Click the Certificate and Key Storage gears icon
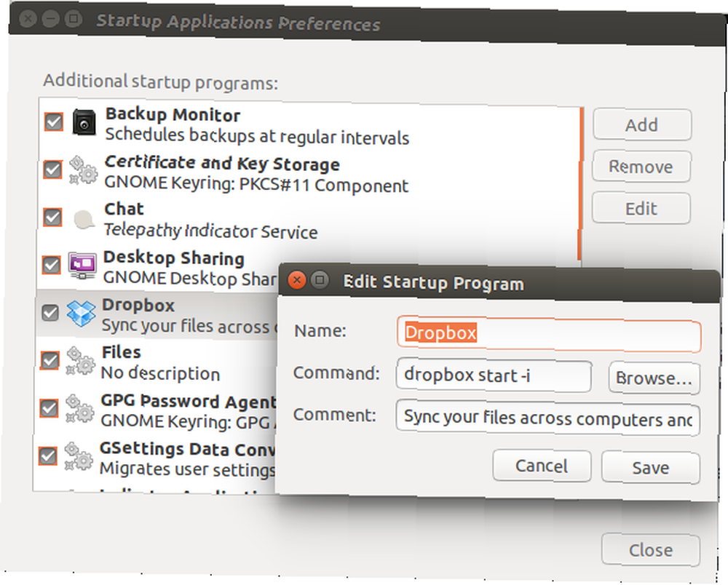 (83, 170)
